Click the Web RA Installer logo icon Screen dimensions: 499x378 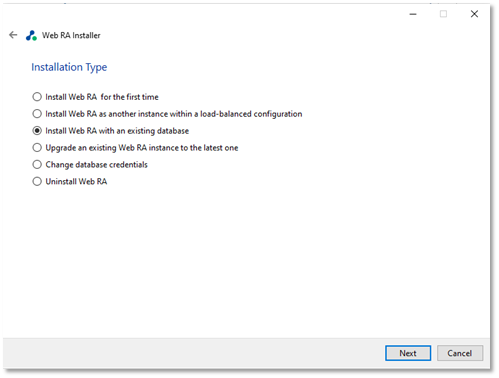31,35
